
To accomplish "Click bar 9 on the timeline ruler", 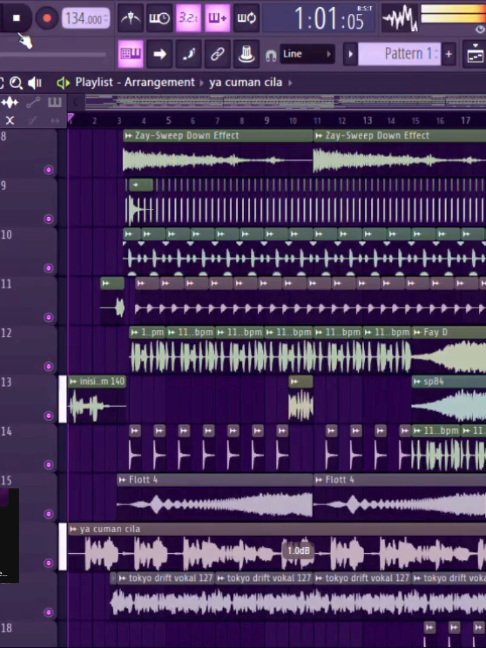I will 267,120.
